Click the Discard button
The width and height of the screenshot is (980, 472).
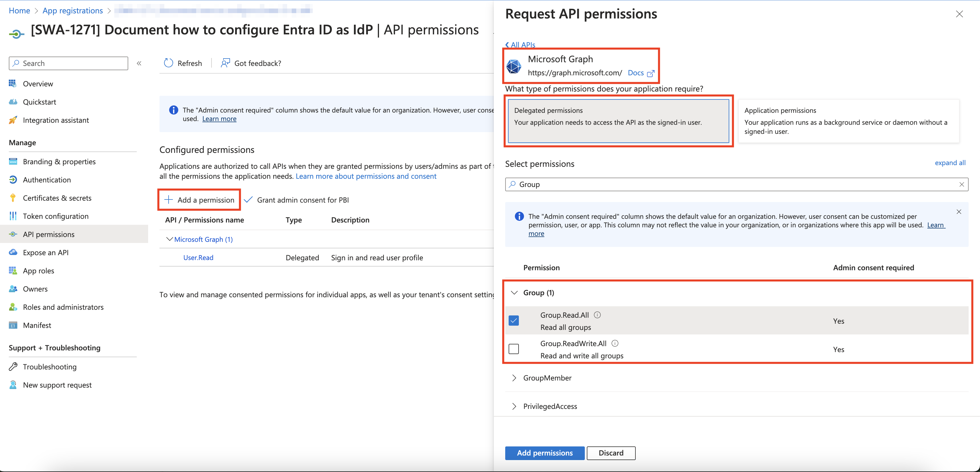(611, 453)
